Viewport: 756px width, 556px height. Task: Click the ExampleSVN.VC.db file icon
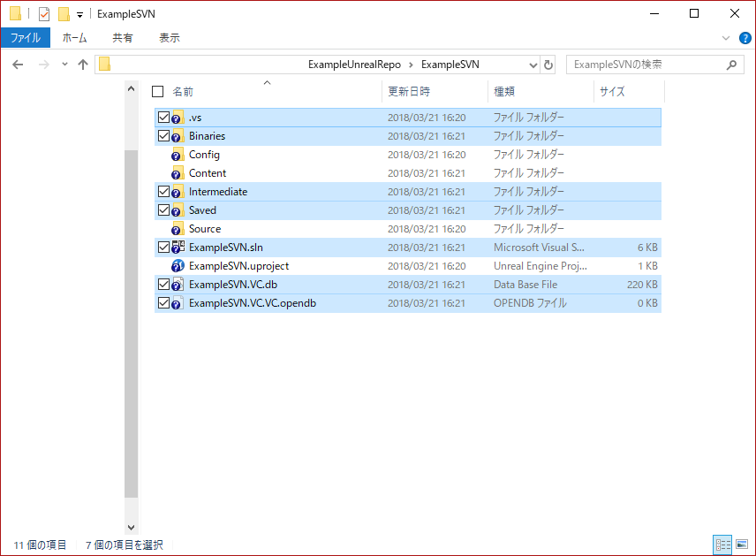click(x=178, y=285)
